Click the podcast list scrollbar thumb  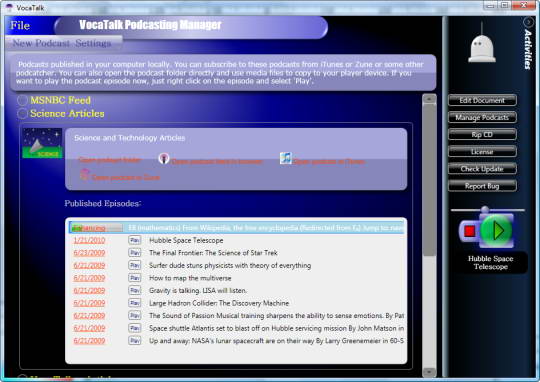click(x=429, y=180)
